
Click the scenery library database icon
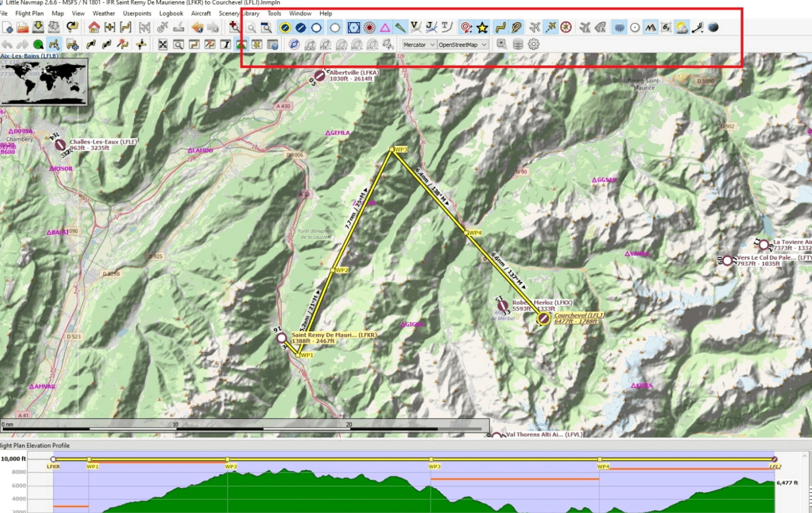[518, 44]
